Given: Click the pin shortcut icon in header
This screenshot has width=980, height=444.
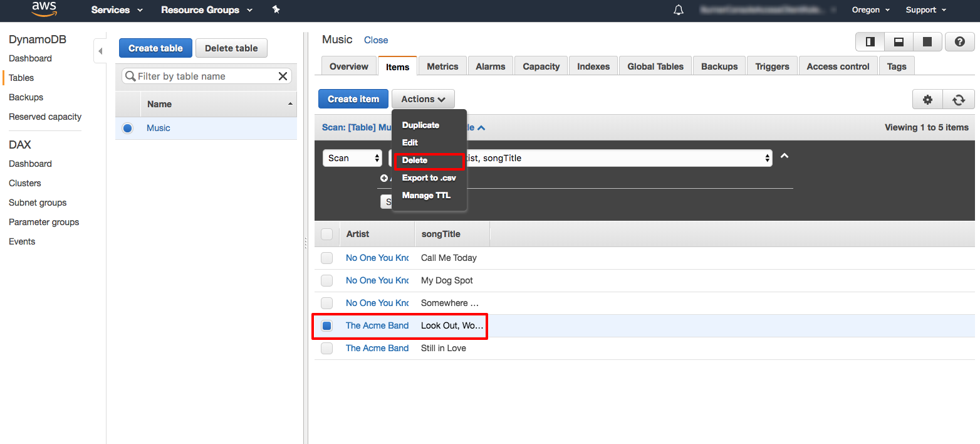Looking at the screenshot, I should (x=276, y=10).
